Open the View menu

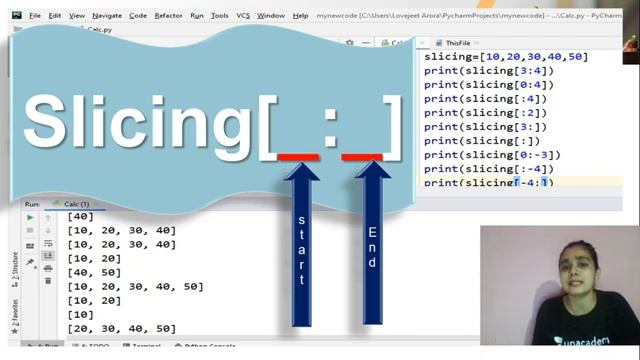(x=77, y=16)
